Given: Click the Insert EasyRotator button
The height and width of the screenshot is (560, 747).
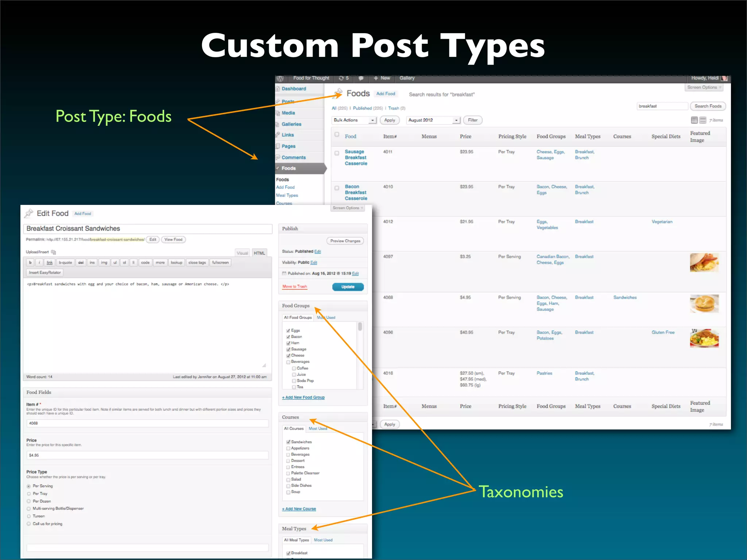Looking at the screenshot, I should [x=45, y=273].
